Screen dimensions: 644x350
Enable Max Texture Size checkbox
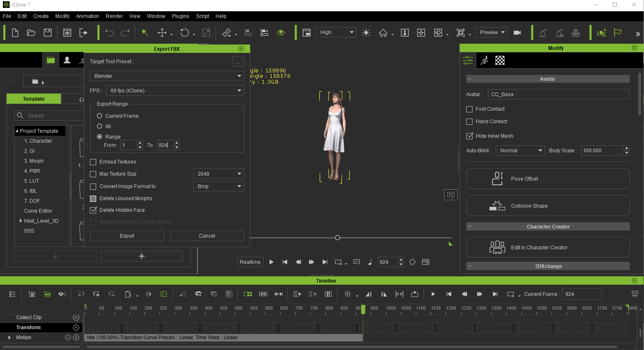93,174
